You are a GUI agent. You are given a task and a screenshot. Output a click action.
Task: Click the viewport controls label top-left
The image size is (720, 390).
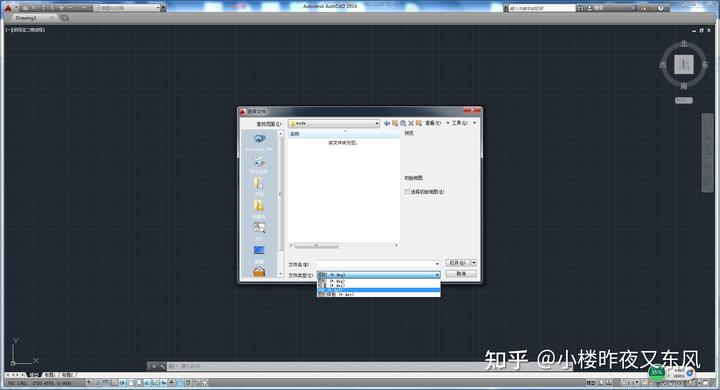[x=25, y=30]
